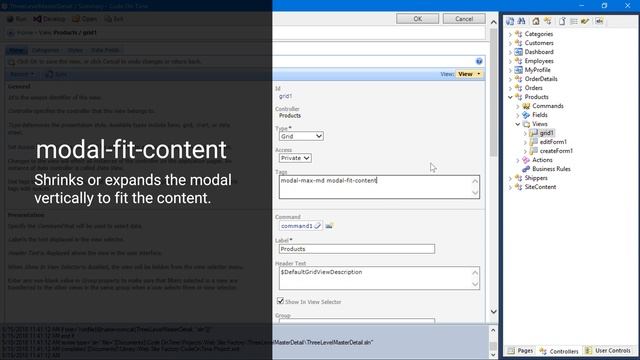Click the list view icon in explorer toolbar
This screenshot has height=360, width=640.
574,21
